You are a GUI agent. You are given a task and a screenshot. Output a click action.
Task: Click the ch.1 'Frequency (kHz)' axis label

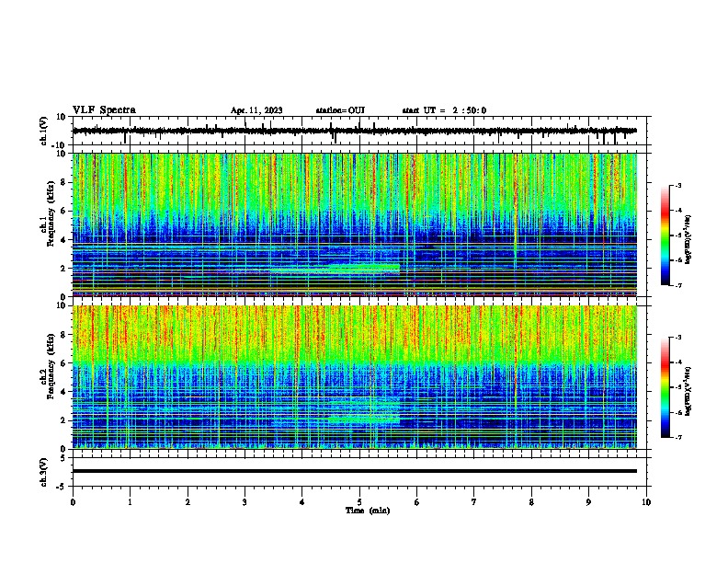tap(51, 213)
